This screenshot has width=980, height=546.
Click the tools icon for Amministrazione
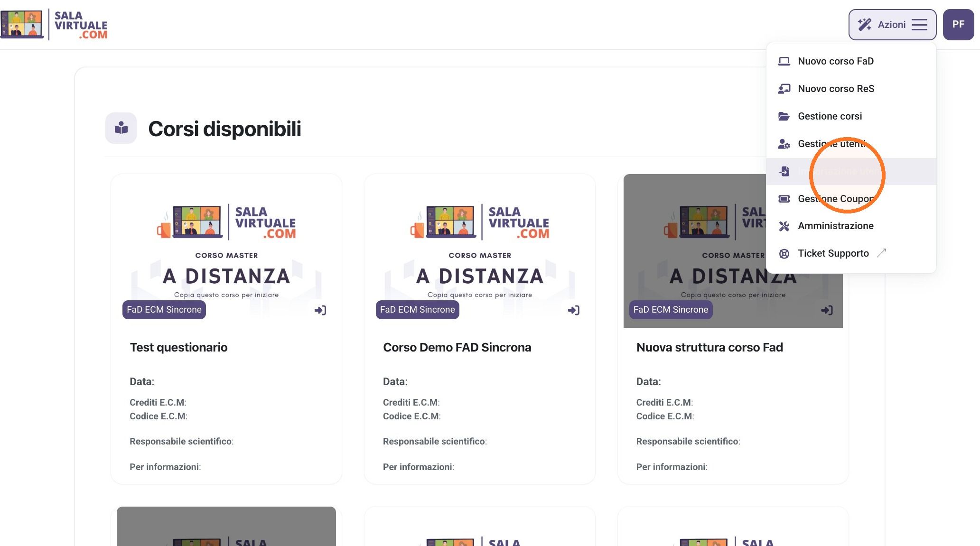[x=784, y=226]
